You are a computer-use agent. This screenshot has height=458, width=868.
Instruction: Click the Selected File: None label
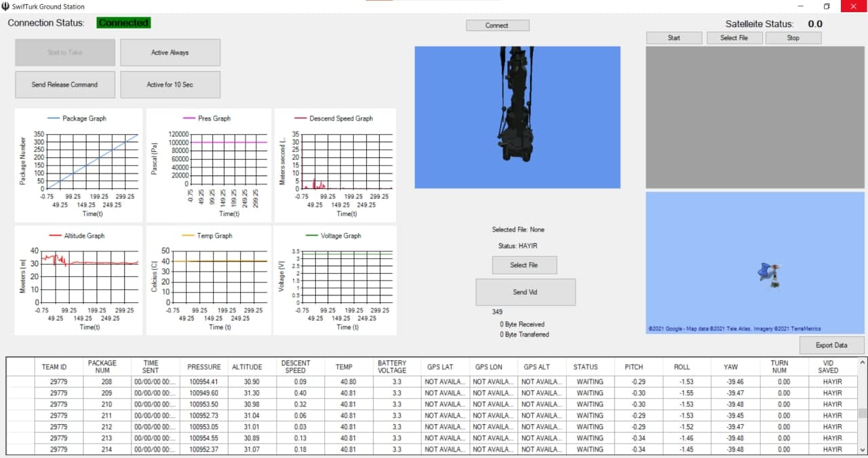click(x=518, y=230)
